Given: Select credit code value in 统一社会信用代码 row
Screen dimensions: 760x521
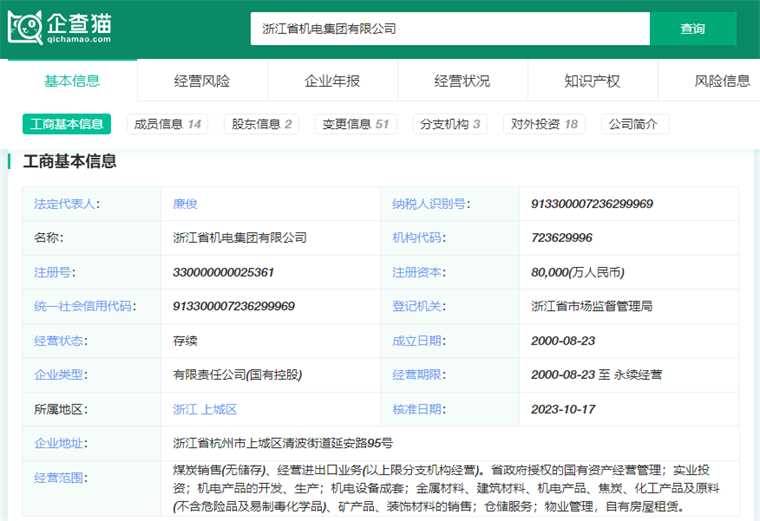Looking at the screenshot, I should [234, 306].
